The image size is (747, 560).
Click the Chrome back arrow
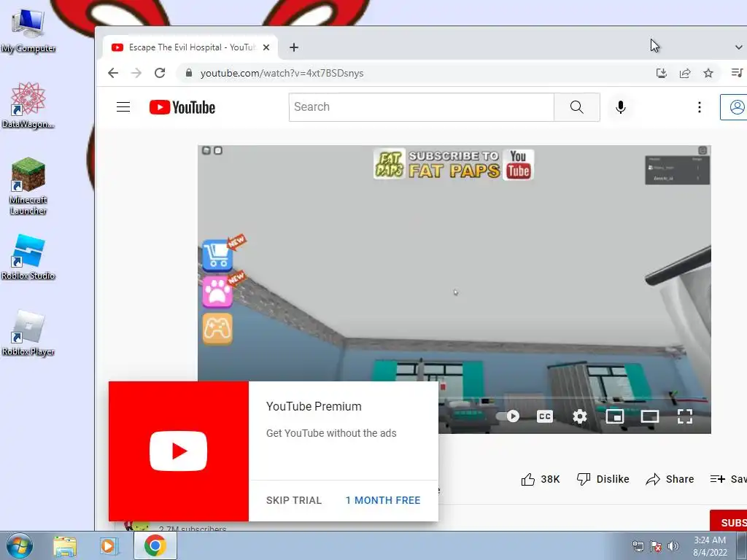pyautogui.click(x=113, y=73)
